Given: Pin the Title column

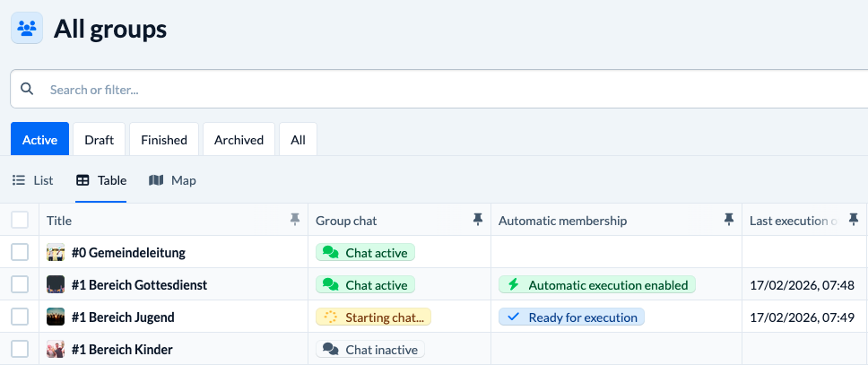Looking at the screenshot, I should (295, 220).
